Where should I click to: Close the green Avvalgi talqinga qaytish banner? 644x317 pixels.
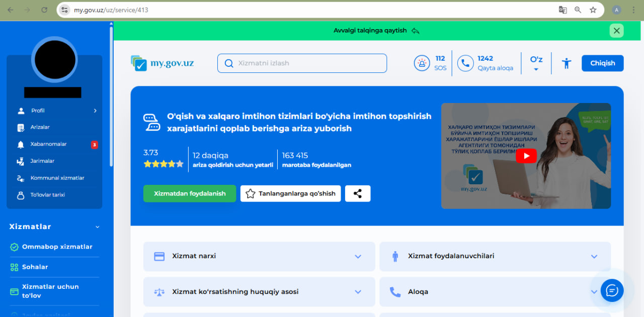coord(616,31)
